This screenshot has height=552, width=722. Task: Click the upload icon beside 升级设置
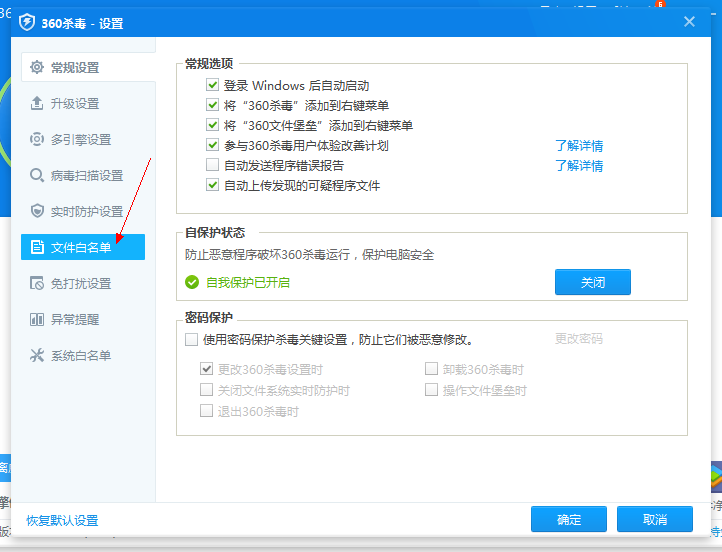[37, 103]
